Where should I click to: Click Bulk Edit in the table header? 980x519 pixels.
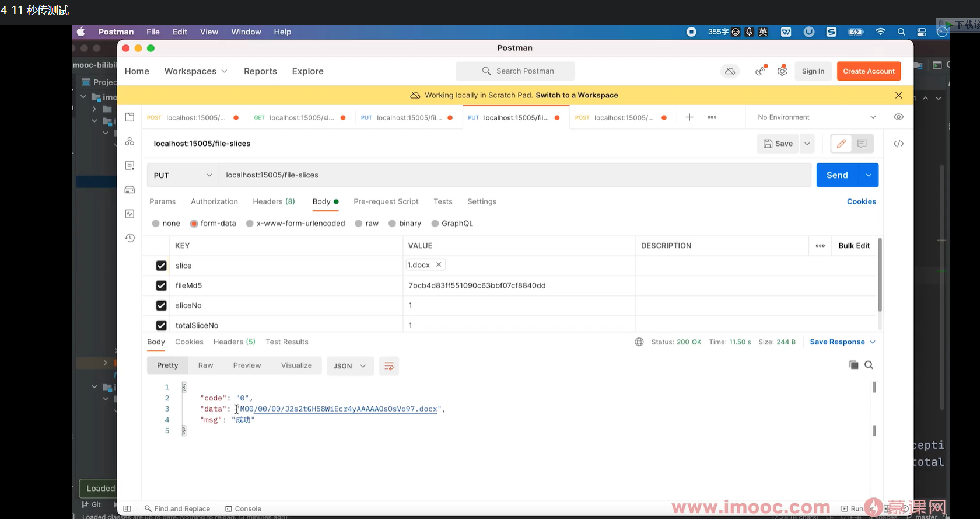point(854,246)
